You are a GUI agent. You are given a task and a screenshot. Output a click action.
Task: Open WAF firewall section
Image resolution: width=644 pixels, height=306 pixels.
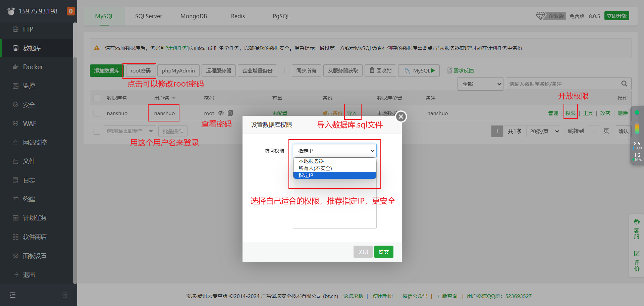coord(30,123)
